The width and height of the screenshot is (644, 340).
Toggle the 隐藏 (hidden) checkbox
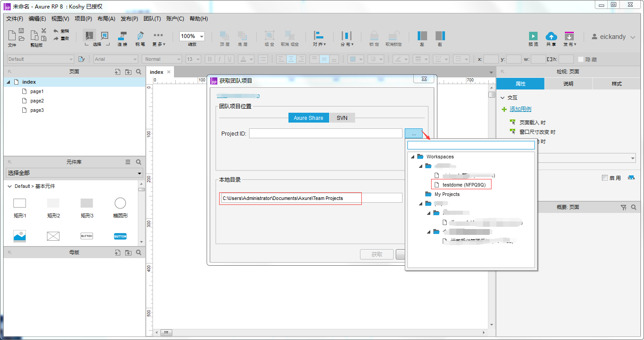point(581,59)
